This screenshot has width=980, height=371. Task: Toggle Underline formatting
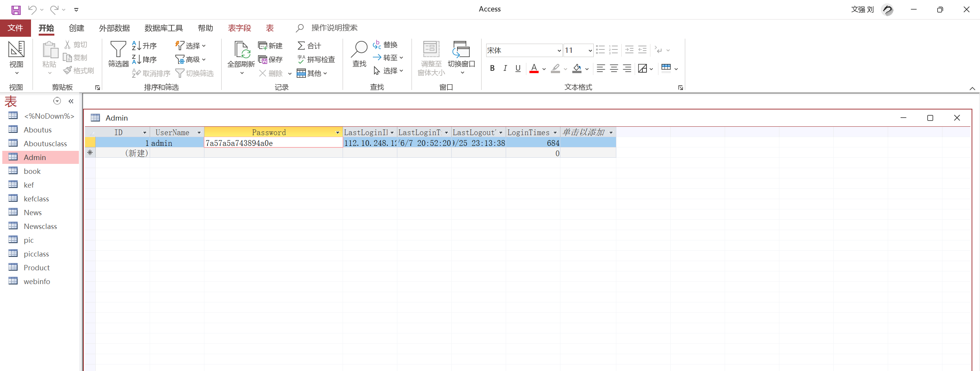[x=518, y=68]
